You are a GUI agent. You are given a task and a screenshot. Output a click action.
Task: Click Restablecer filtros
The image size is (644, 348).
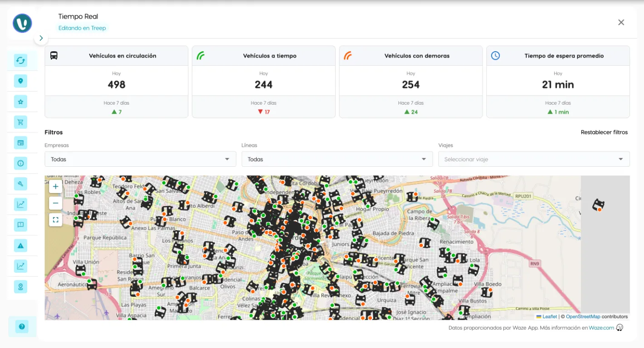(x=604, y=132)
